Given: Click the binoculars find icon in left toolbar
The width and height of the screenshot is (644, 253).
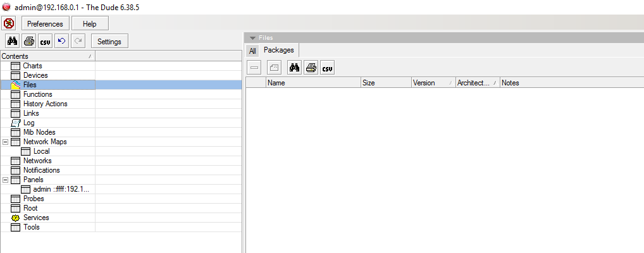Looking at the screenshot, I should pyautogui.click(x=12, y=41).
